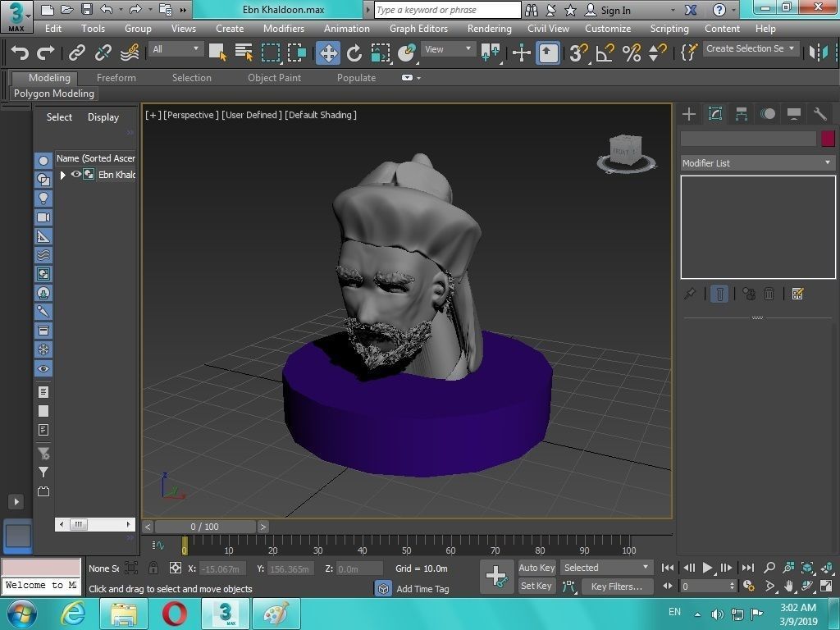Activate the Select and Rotate tool
The height and width of the screenshot is (630, 840).
click(x=354, y=52)
